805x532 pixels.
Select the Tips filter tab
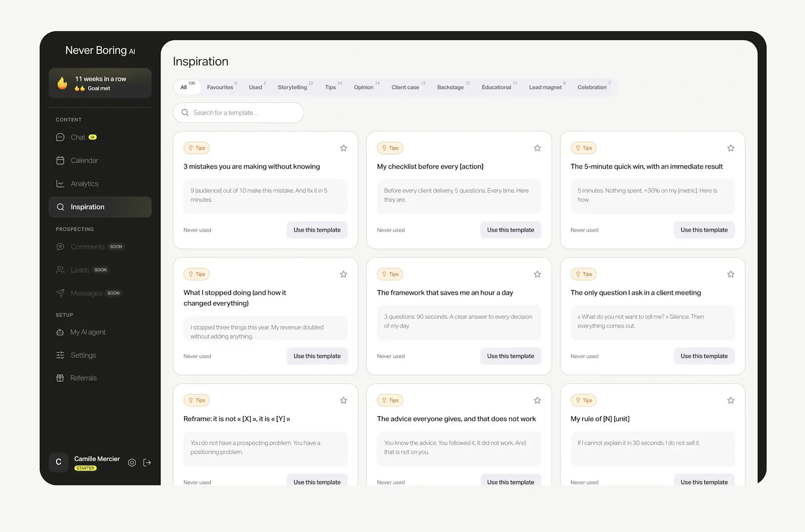click(333, 87)
